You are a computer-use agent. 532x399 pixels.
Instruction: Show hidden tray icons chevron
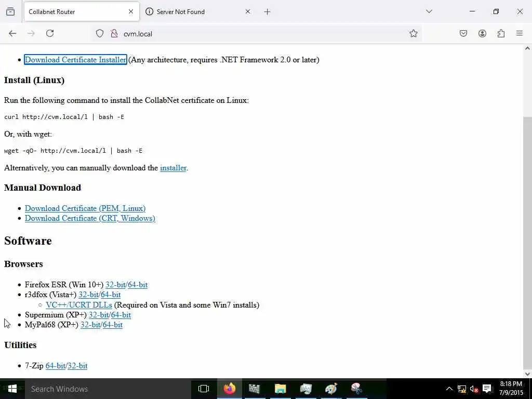(449, 389)
